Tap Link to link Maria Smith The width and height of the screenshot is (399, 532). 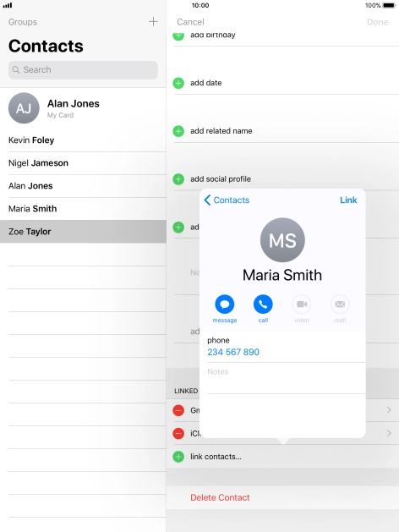pos(348,200)
